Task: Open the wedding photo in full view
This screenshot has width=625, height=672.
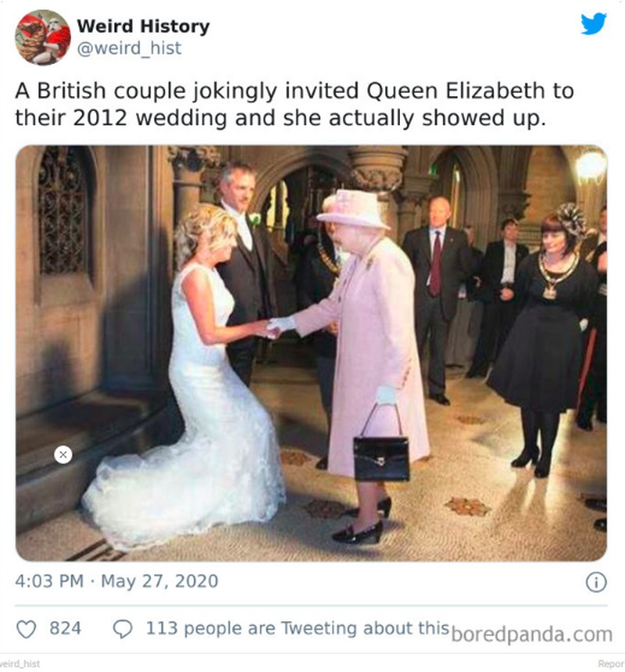Action: [312, 352]
